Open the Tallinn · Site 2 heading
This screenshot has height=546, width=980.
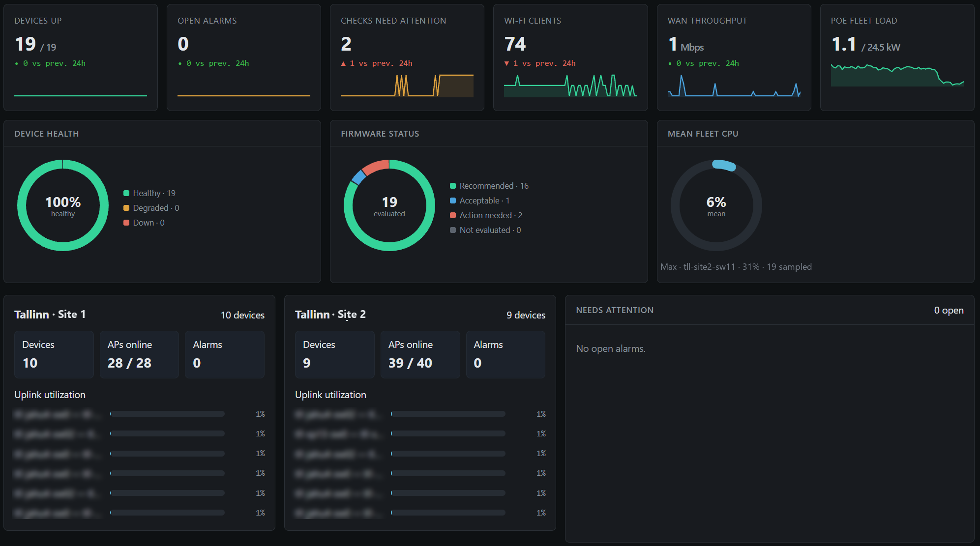coord(330,315)
